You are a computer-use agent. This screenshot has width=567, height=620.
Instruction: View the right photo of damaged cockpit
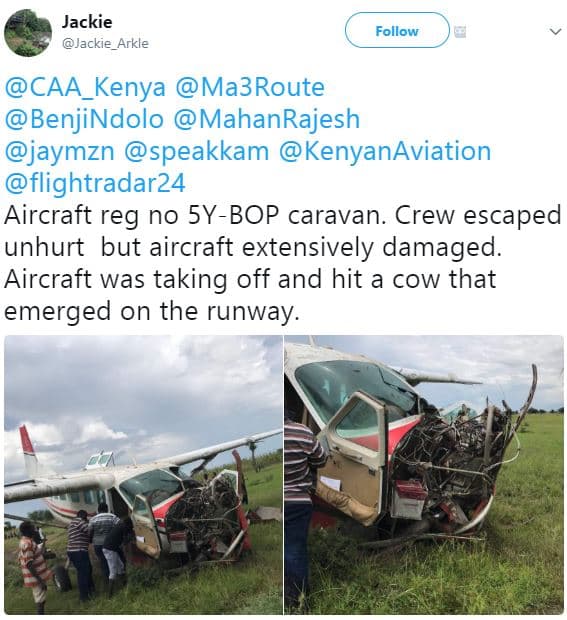(x=424, y=475)
